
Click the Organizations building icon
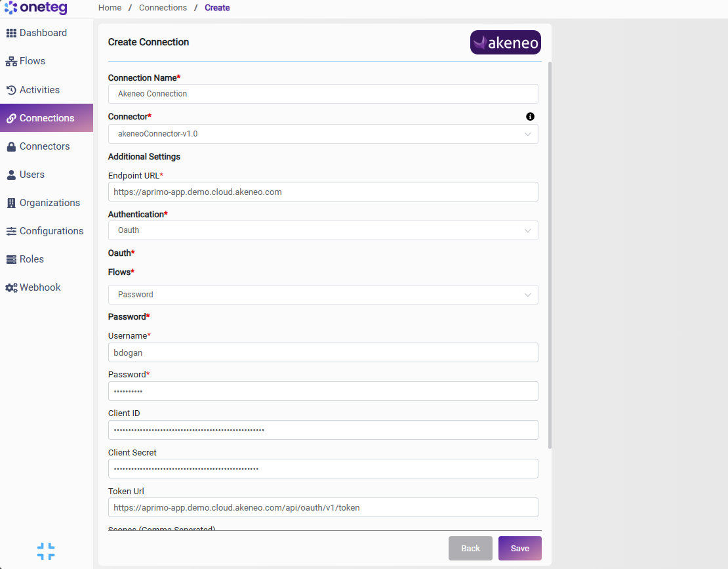tap(11, 203)
